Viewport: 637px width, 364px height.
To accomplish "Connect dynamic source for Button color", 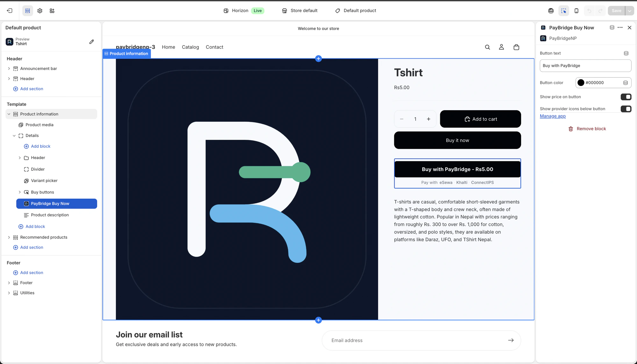I will (626, 83).
